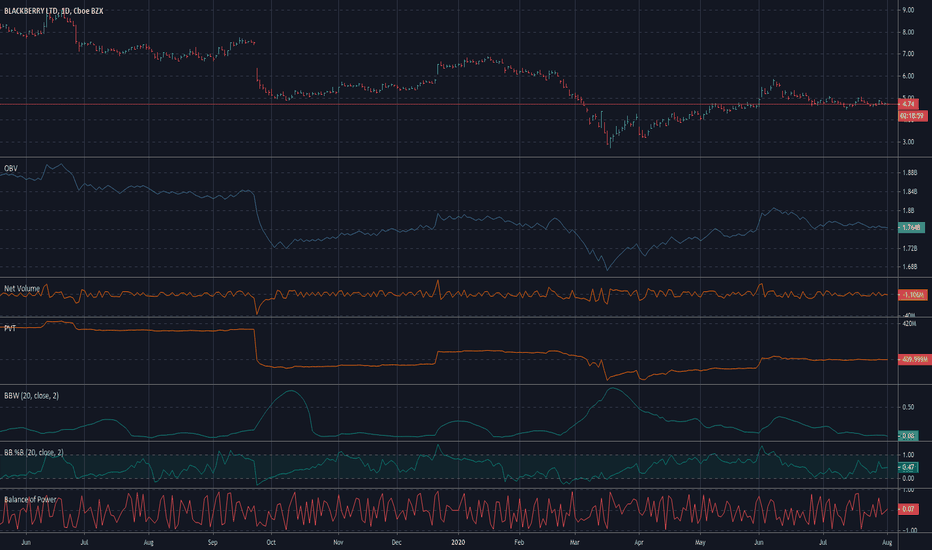This screenshot has height=550, width=932.
Task: Click the May label on time axis
Action: click(x=700, y=542)
